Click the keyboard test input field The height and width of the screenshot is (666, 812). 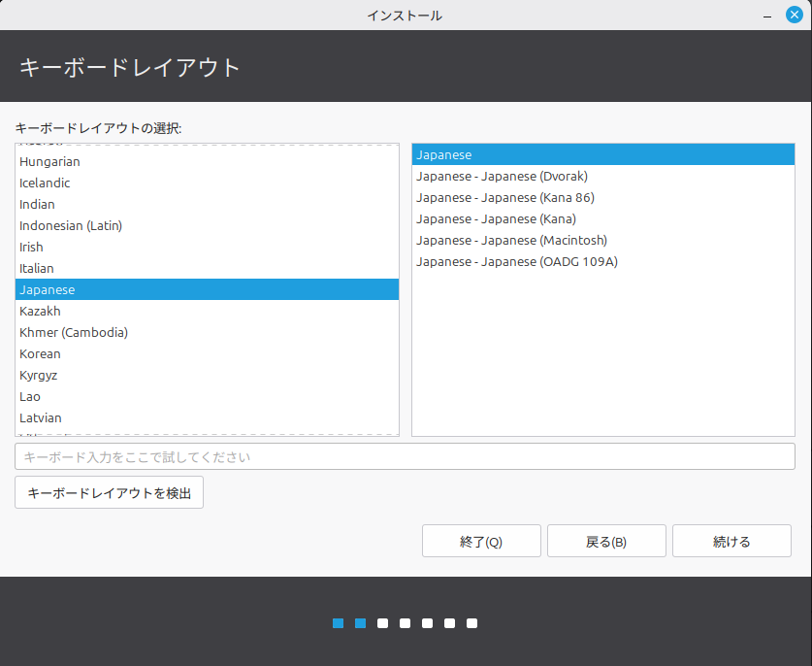click(405, 456)
